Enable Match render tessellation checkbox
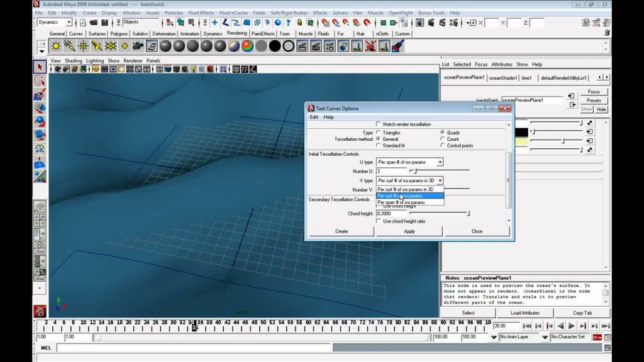Screen dimensions: 644x362 pos(378,124)
